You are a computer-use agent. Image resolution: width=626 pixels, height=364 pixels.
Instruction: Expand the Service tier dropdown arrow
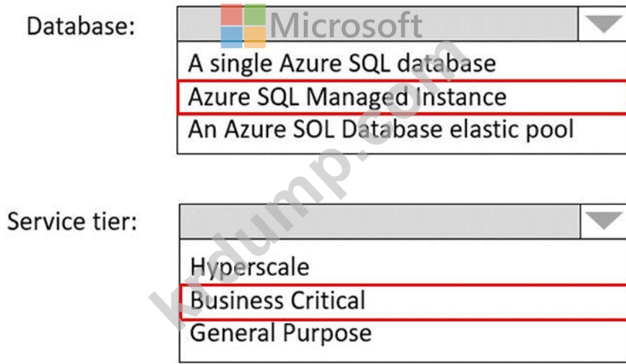tap(602, 221)
